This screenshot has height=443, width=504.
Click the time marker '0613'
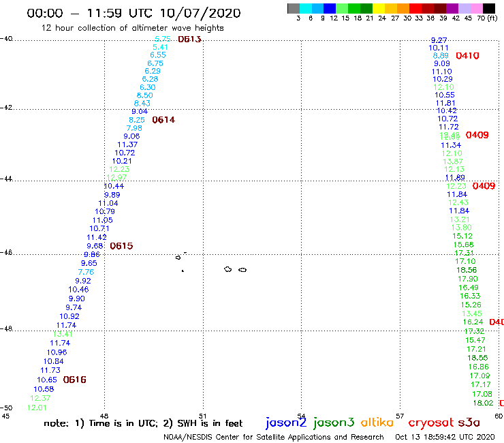tap(189, 40)
